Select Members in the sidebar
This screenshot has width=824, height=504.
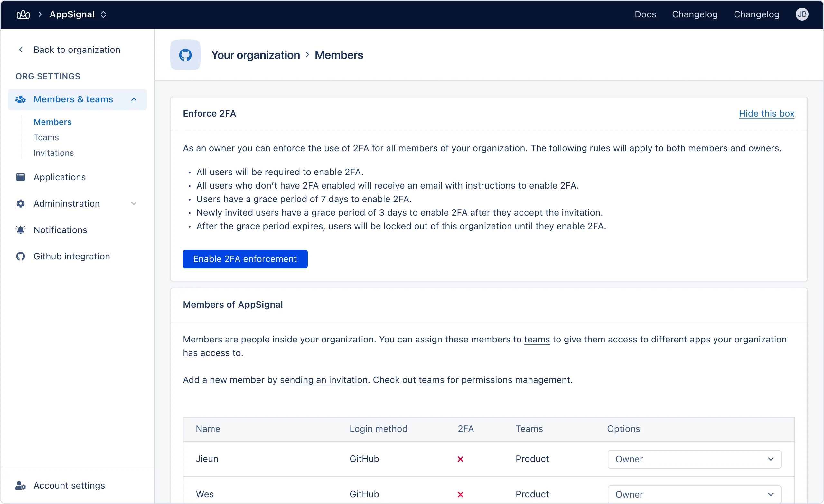(x=52, y=122)
